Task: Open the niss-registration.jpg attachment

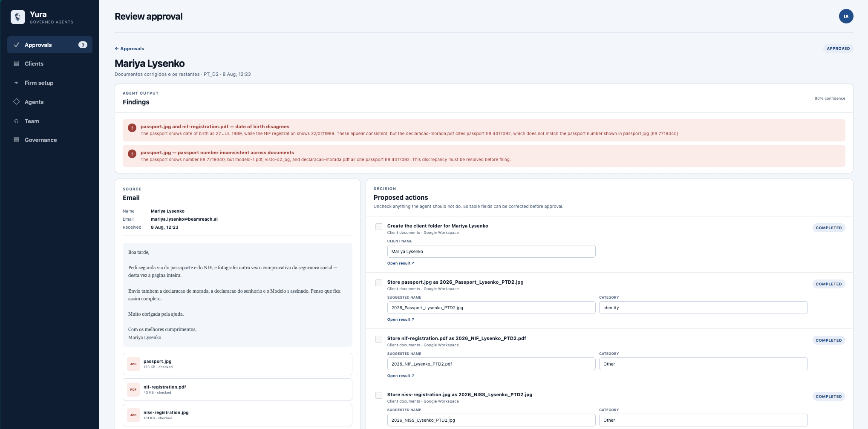Action: [x=237, y=415]
